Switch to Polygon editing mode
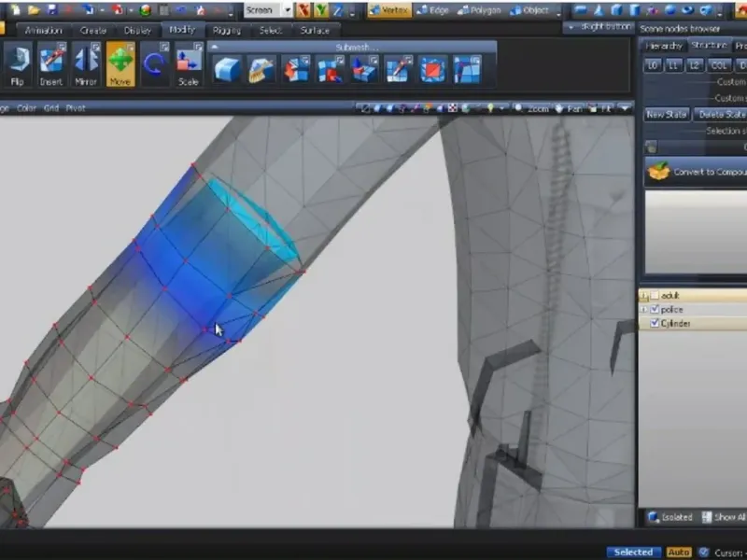The width and height of the screenshot is (747, 560). 479,10
